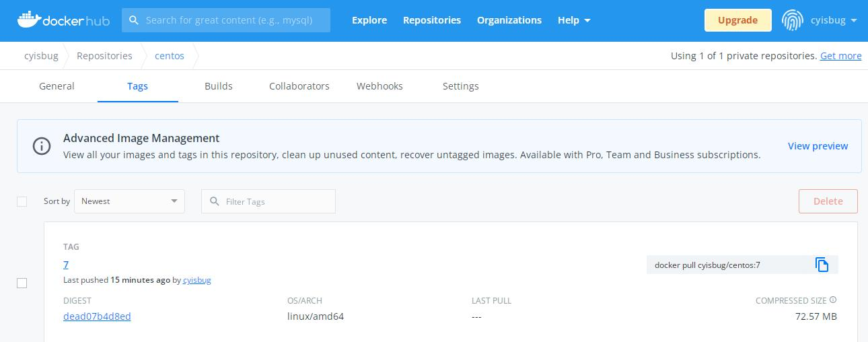Image resolution: width=868 pixels, height=342 pixels.
Task: Switch to the Settings tab
Action: click(x=461, y=86)
